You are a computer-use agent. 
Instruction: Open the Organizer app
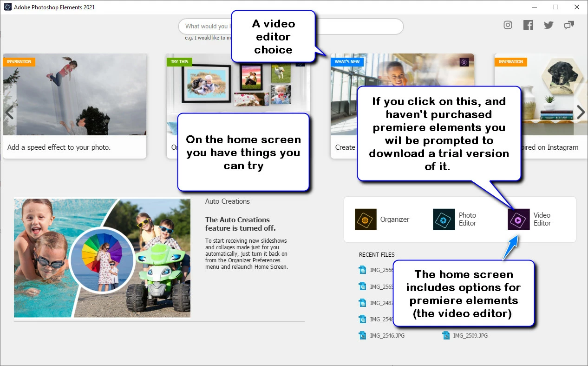(382, 220)
